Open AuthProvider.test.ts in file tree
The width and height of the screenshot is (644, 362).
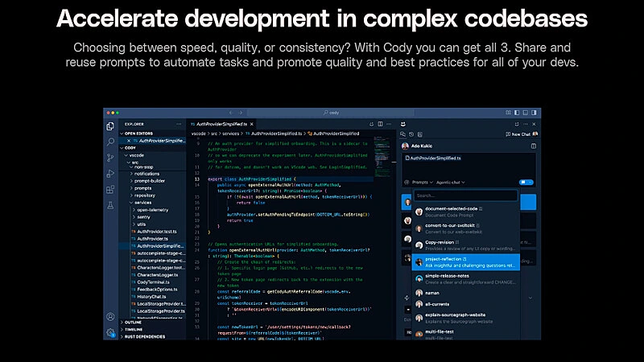point(156,231)
